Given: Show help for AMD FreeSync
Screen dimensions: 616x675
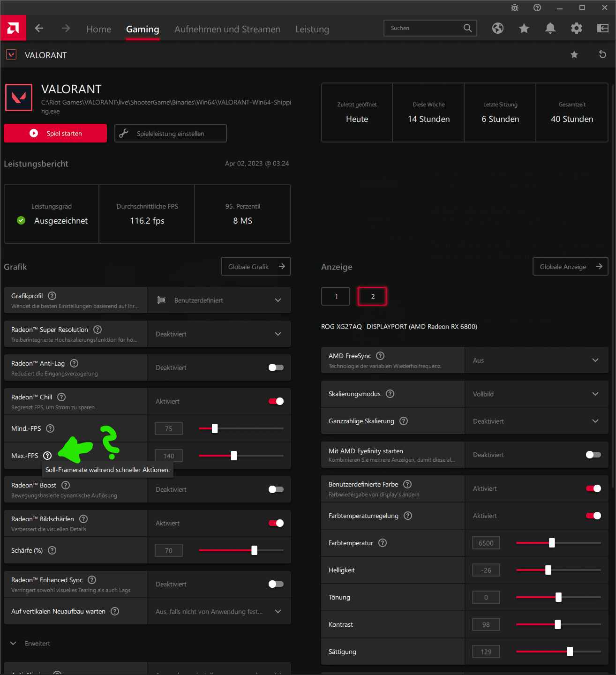Looking at the screenshot, I should click(380, 356).
